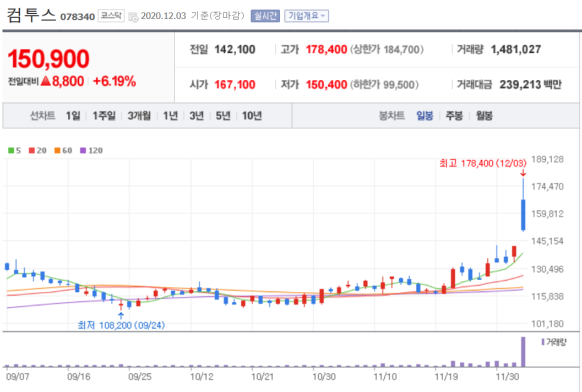Click the 선차트 line chart label
The width and height of the screenshot is (582, 392).
tap(43, 116)
